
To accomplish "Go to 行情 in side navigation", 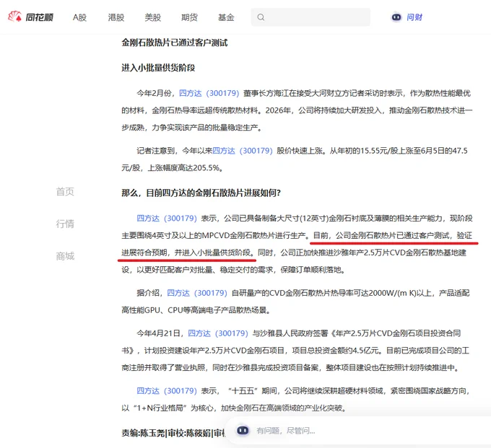I will tap(65, 224).
